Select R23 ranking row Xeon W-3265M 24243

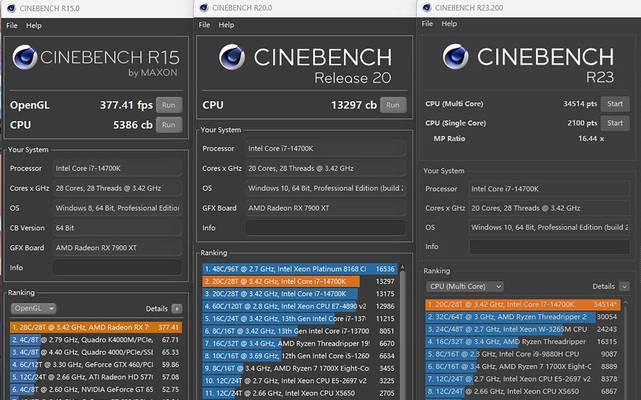(523, 329)
